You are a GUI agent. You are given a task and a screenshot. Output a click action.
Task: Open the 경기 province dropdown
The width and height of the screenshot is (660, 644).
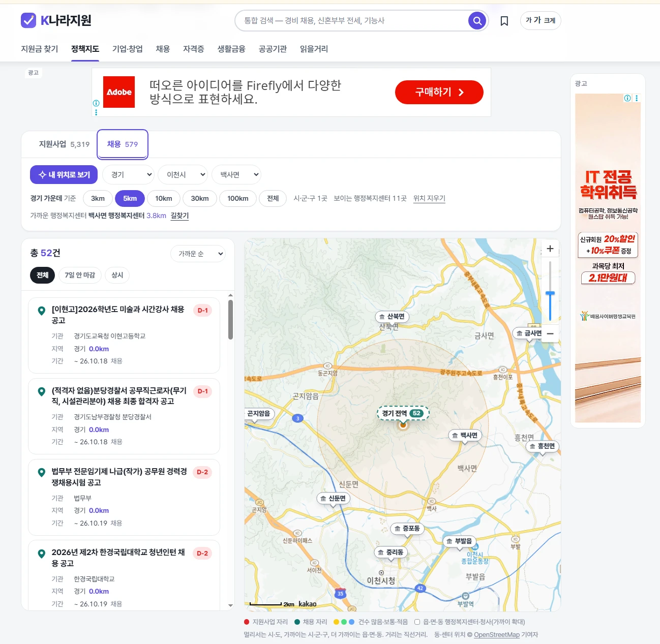(129, 175)
